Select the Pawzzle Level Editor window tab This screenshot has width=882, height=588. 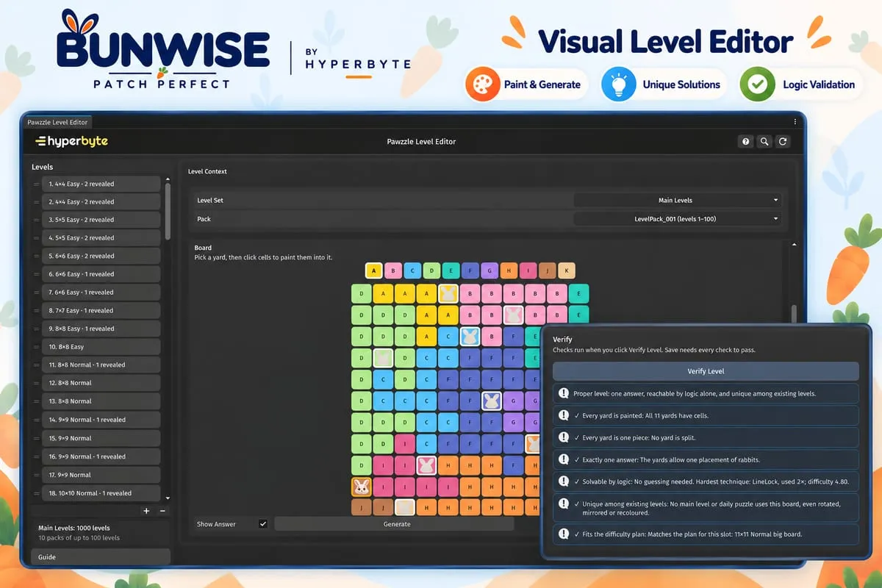coord(56,122)
